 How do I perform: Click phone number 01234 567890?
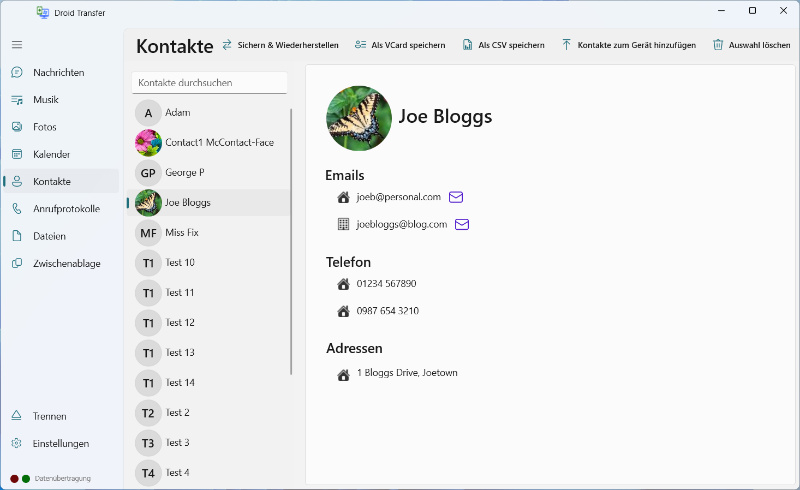click(x=386, y=284)
